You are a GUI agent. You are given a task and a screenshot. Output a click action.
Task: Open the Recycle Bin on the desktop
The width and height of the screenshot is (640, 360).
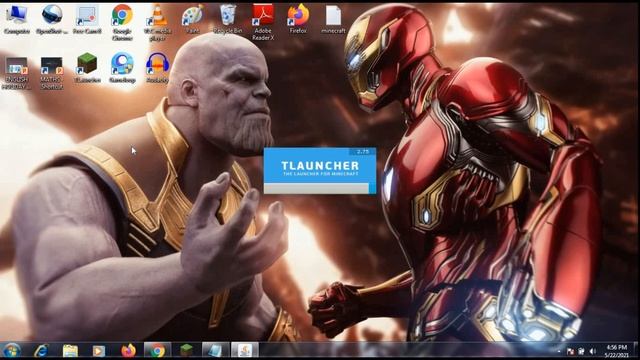pos(227,20)
